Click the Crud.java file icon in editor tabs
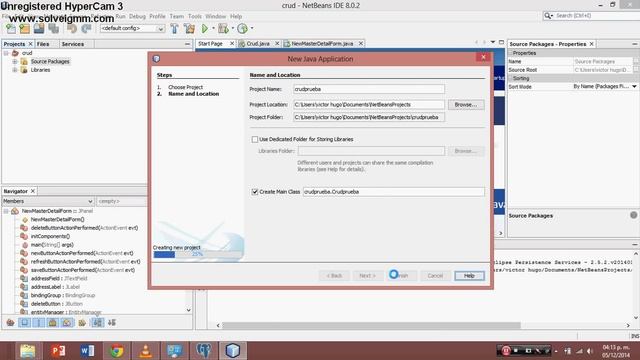 point(242,44)
